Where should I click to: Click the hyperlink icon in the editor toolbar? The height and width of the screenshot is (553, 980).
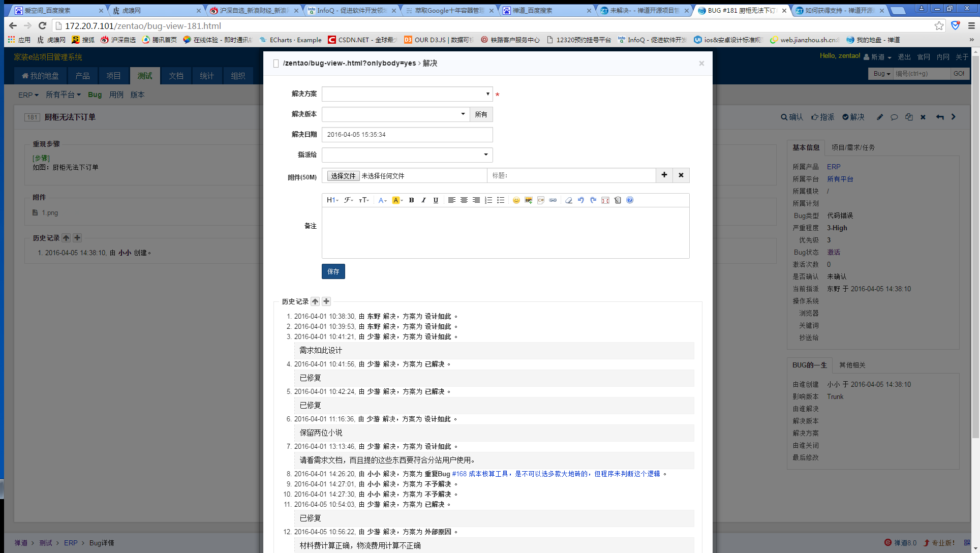[553, 200]
